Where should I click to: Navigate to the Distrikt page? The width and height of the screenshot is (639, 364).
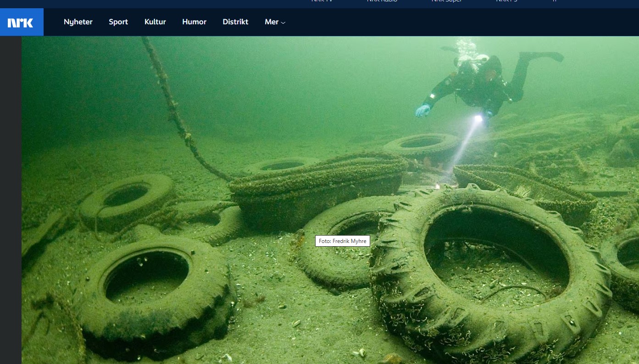pos(235,22)
